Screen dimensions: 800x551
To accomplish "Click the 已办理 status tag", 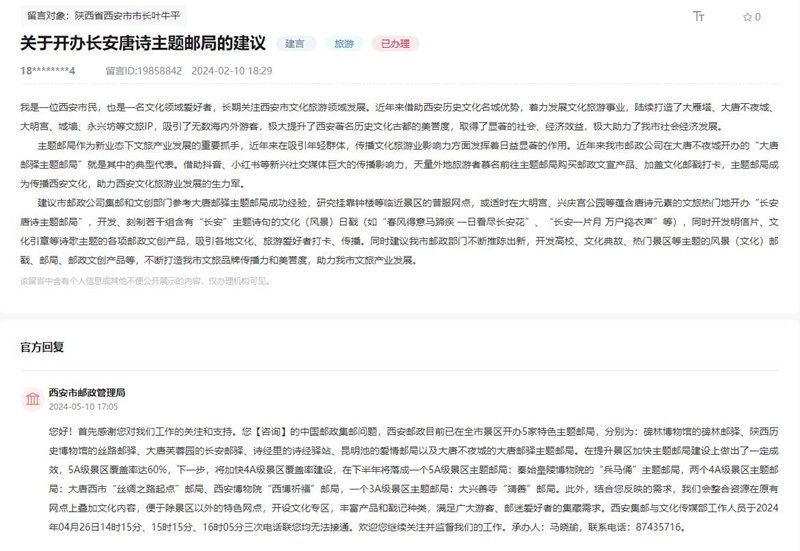I will (395, 44).
